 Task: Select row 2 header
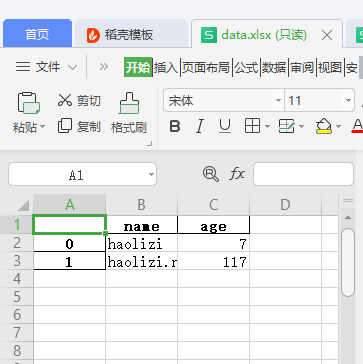pyautogui.click(x=17, y=243)
